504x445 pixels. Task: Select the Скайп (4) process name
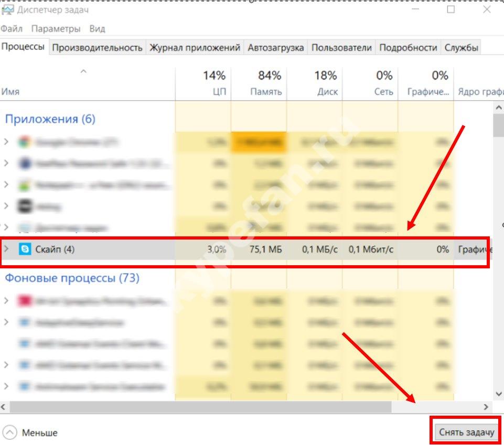(55, 249)
